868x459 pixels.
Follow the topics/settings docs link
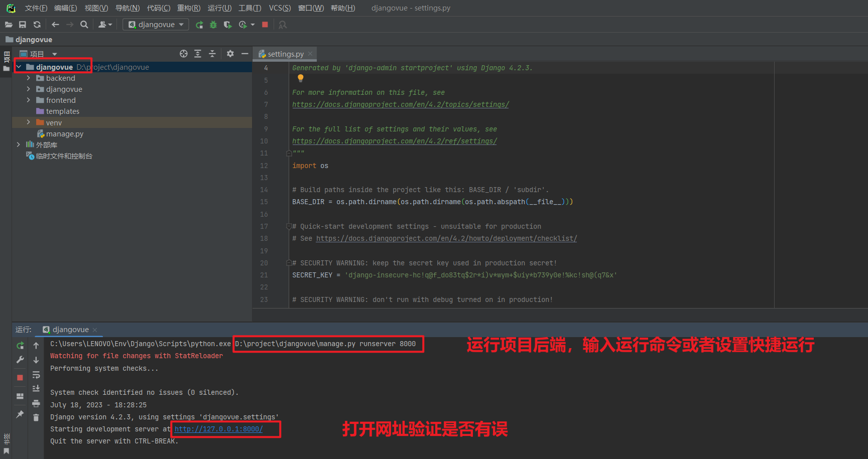pyautogui.click(x=401, y=104)
